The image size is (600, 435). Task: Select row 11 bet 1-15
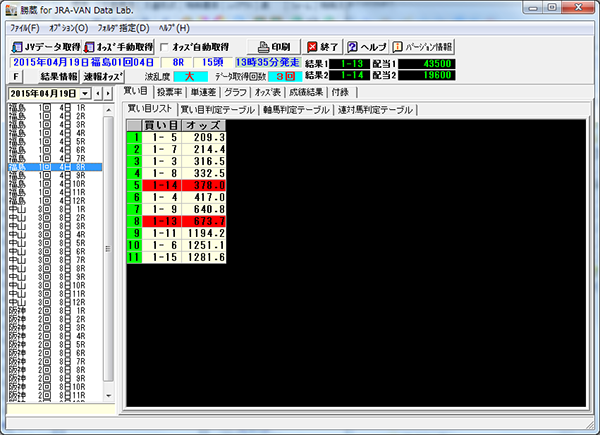coord(162,257)
